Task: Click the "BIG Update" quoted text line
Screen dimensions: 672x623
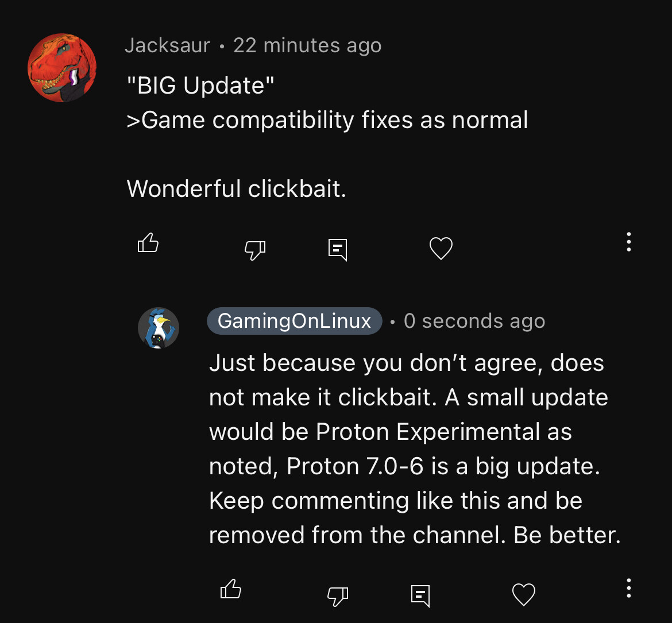Action: (200, 86)
